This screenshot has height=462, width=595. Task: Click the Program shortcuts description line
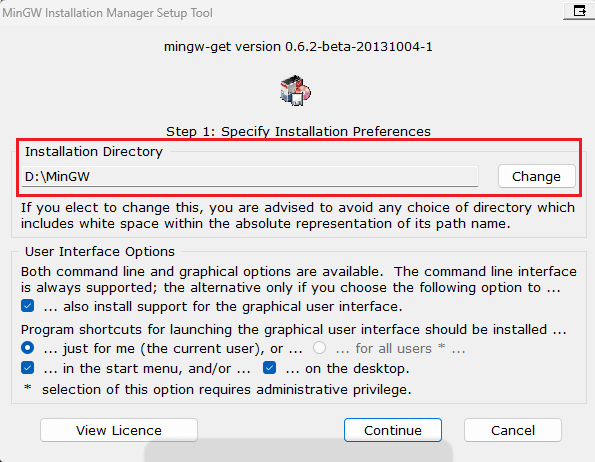[x=293, y=330]
